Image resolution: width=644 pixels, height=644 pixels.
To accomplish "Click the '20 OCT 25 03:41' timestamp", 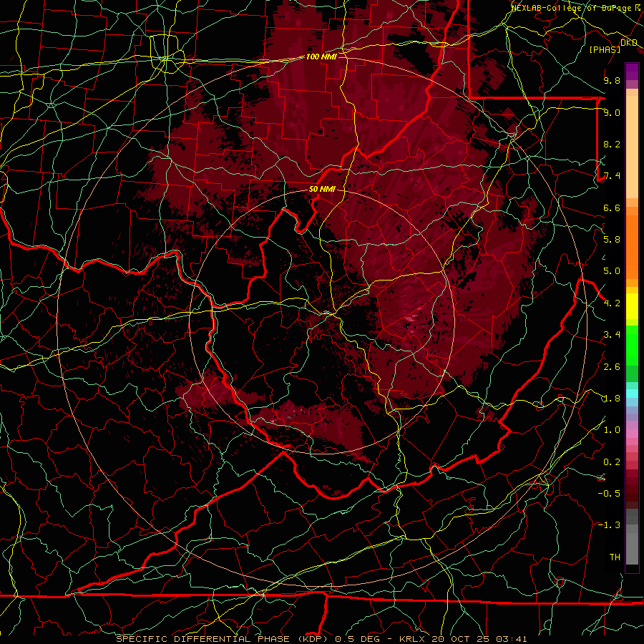I will coord(479,639).
